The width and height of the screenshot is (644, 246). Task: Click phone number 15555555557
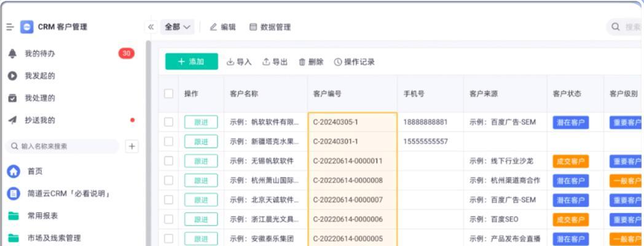tap(425, 141)
